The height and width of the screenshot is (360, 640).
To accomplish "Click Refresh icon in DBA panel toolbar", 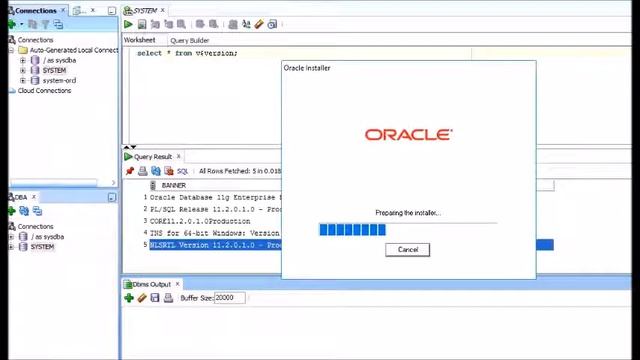I will tap(24, 211).
